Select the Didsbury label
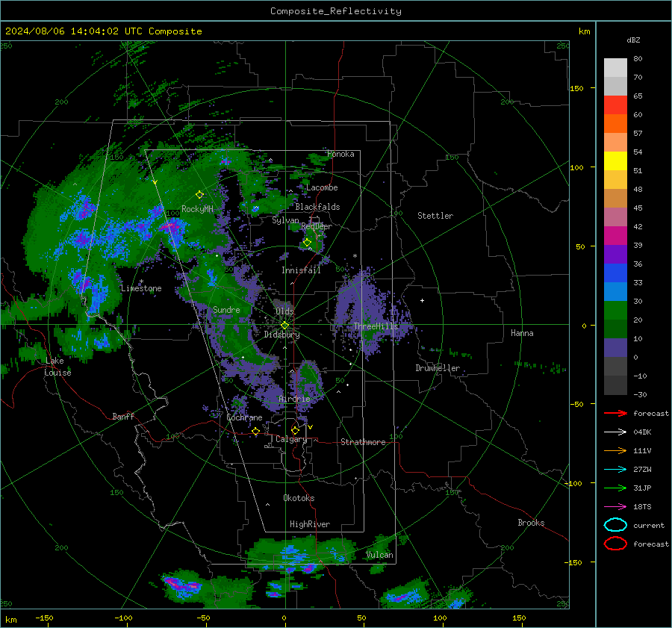The image size is (672, 628). pos(281,335)
